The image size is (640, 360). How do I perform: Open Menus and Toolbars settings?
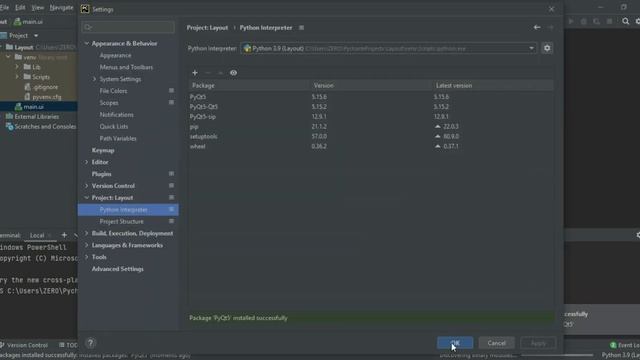click(x=126, y=67)
